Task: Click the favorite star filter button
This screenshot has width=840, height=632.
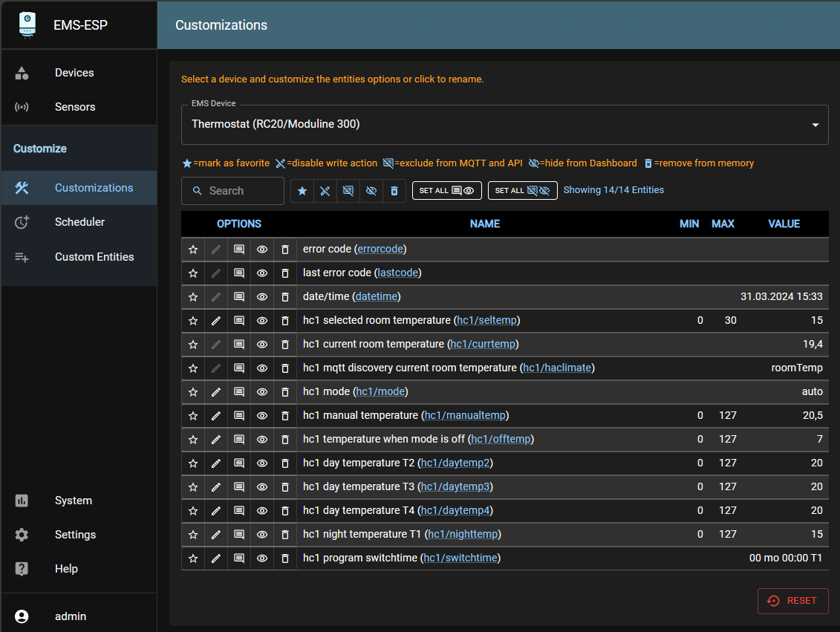Action: coord(302,191)
